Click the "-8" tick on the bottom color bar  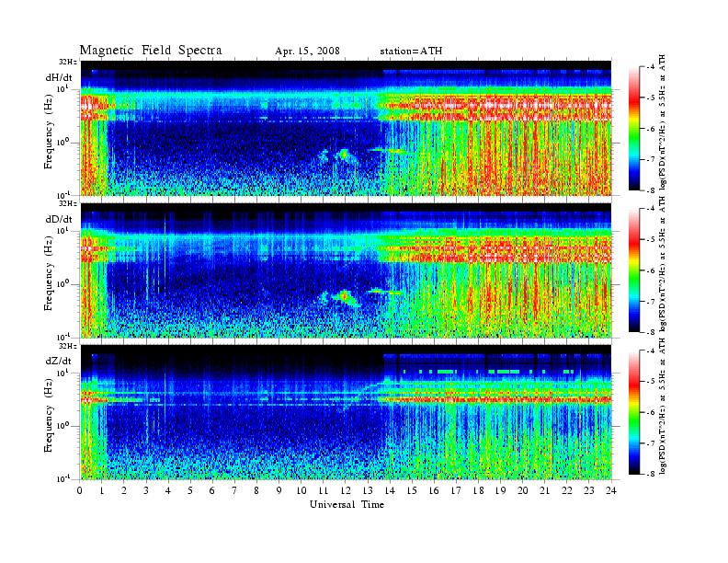651,474
